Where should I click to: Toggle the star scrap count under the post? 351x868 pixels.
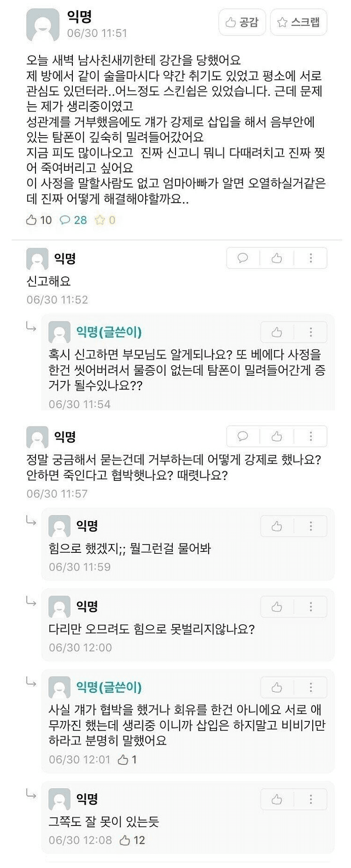(105, 220)
